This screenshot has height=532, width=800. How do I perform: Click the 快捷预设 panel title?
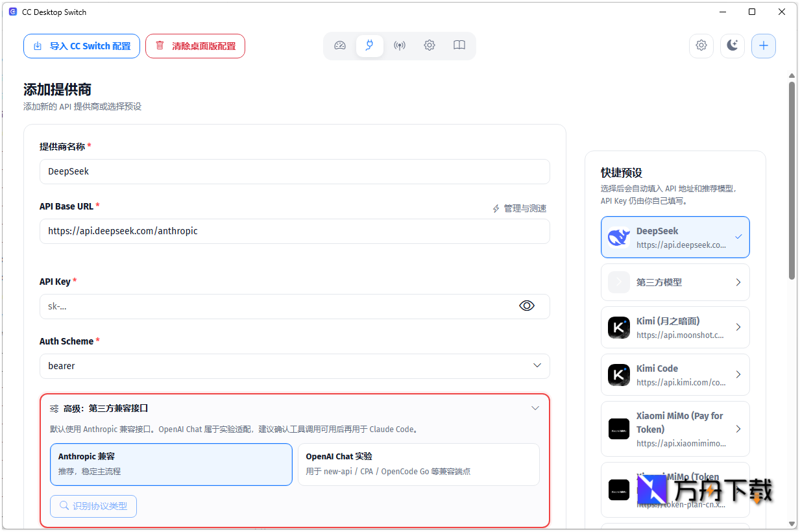click(622, 173)
